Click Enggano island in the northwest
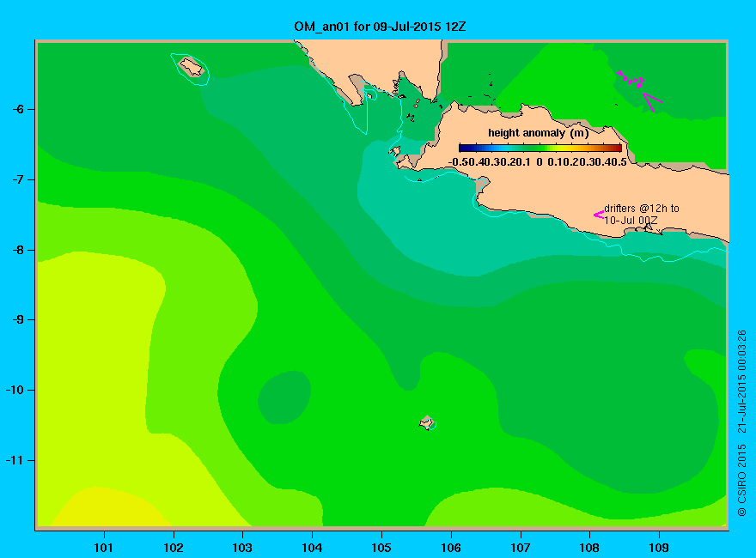 [x=192, y=66]
